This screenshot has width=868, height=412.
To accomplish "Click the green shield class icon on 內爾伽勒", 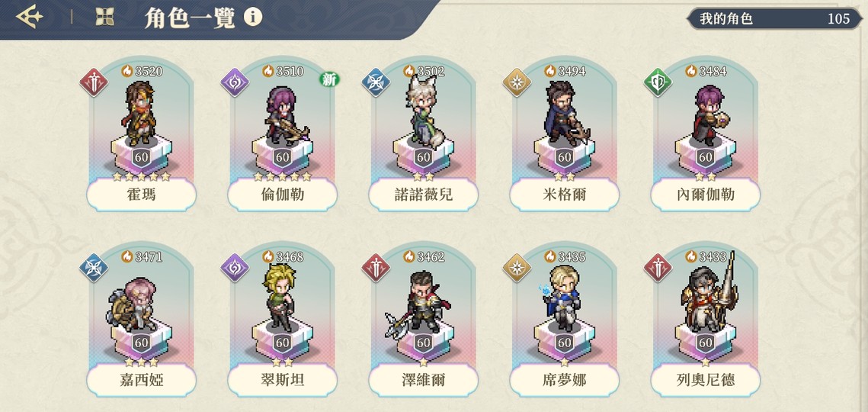I will point(658,82).
